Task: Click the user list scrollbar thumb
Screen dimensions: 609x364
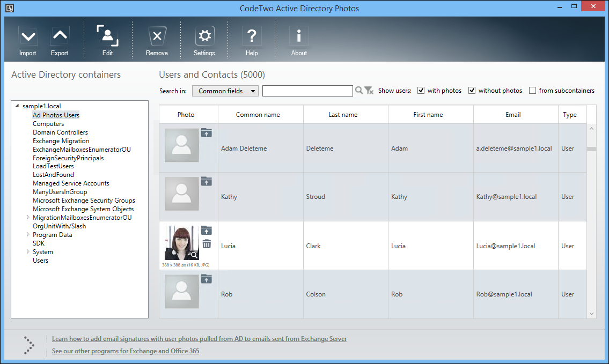Action: (x=591, y=149)
